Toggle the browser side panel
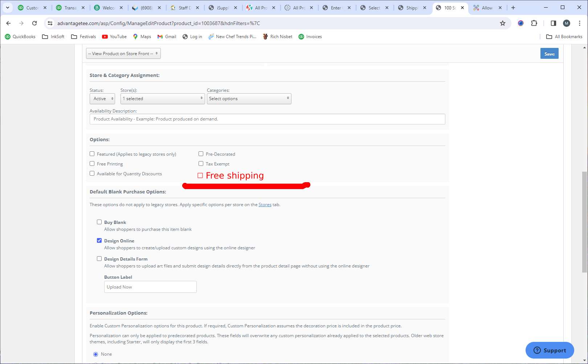This screenshot has width=588, height=364. [x=553, y=23]
